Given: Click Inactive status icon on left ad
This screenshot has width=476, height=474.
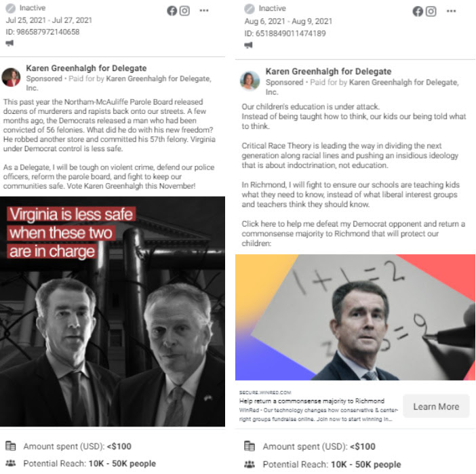Looking at the screenshot, I should point(11,8).
